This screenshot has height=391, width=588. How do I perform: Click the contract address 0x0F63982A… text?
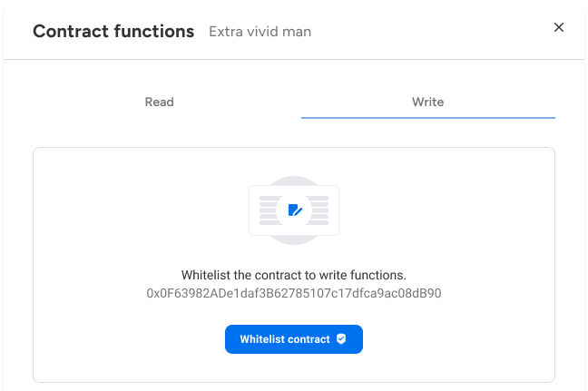click(x=294, y=293)
